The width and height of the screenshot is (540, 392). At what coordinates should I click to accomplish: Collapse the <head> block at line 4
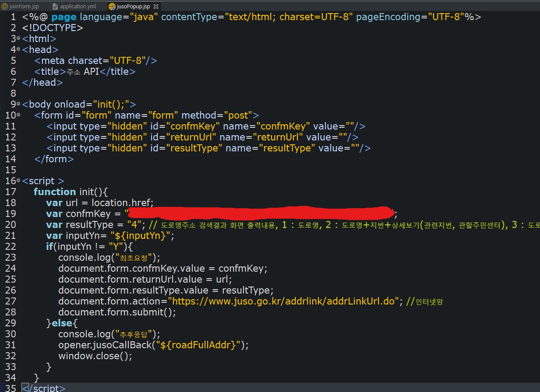tap(18, 49)
